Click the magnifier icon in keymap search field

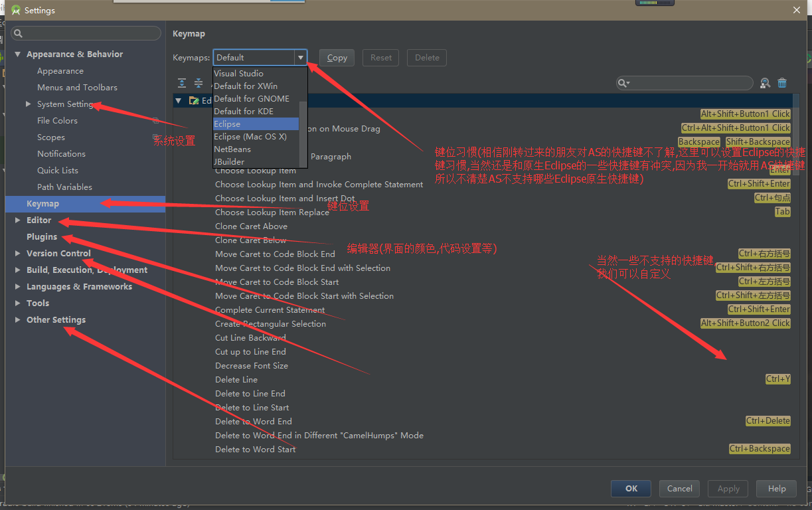tap(623, 83)
